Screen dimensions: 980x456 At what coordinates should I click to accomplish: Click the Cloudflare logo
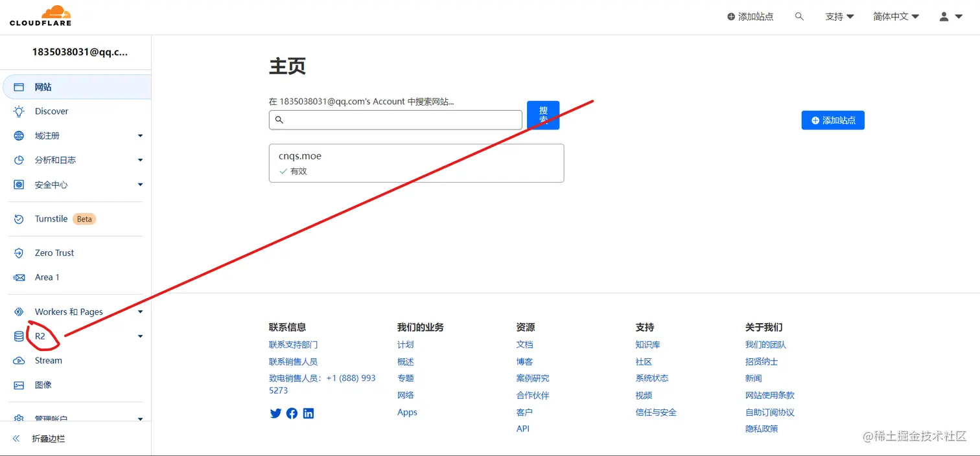[x=40, y=16]
